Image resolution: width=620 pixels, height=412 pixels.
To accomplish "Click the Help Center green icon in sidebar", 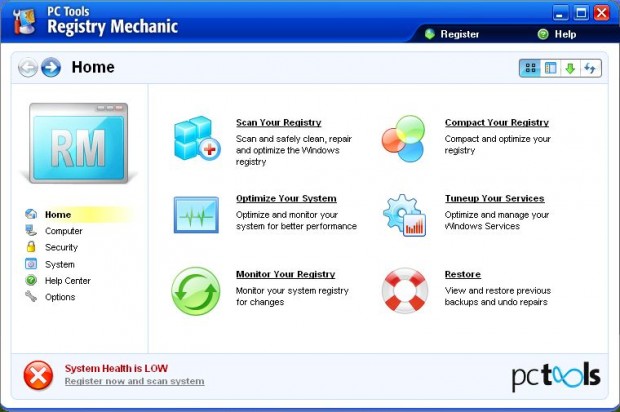I will [x=31, y=280].
